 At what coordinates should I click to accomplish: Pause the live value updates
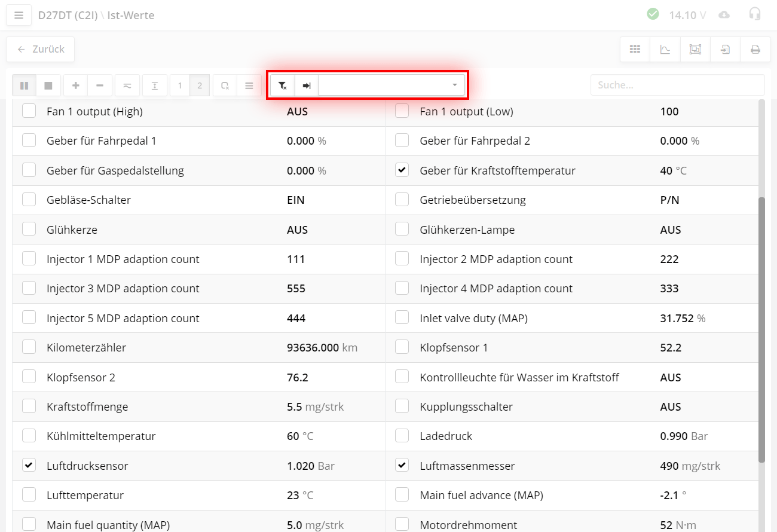tap(25, 85)
